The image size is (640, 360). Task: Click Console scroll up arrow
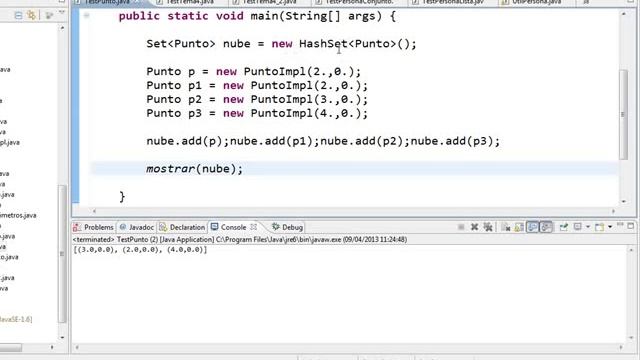[632, 250]
